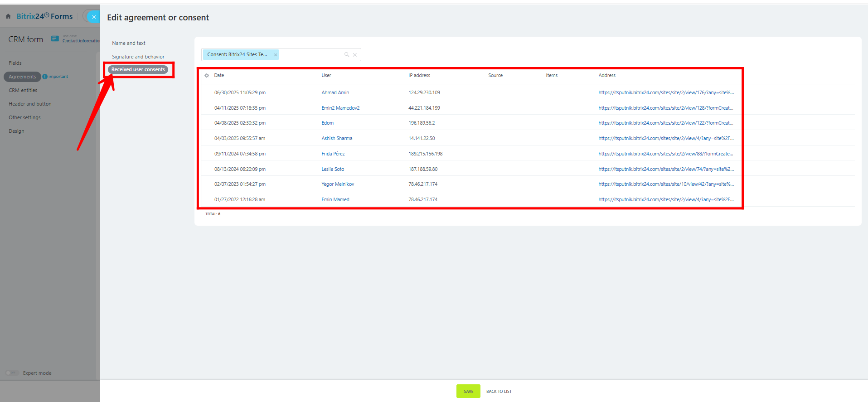Screen dimensions: 868x402
Task: Click IP address 14.141.22.50
Action: (x=422, y=138)
